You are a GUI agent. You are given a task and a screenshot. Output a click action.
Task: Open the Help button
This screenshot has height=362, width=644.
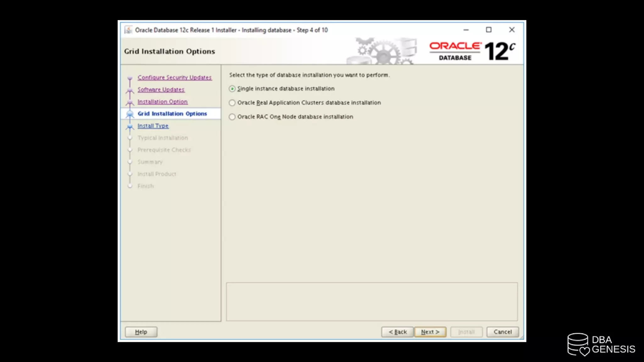[x=141, y=332]
